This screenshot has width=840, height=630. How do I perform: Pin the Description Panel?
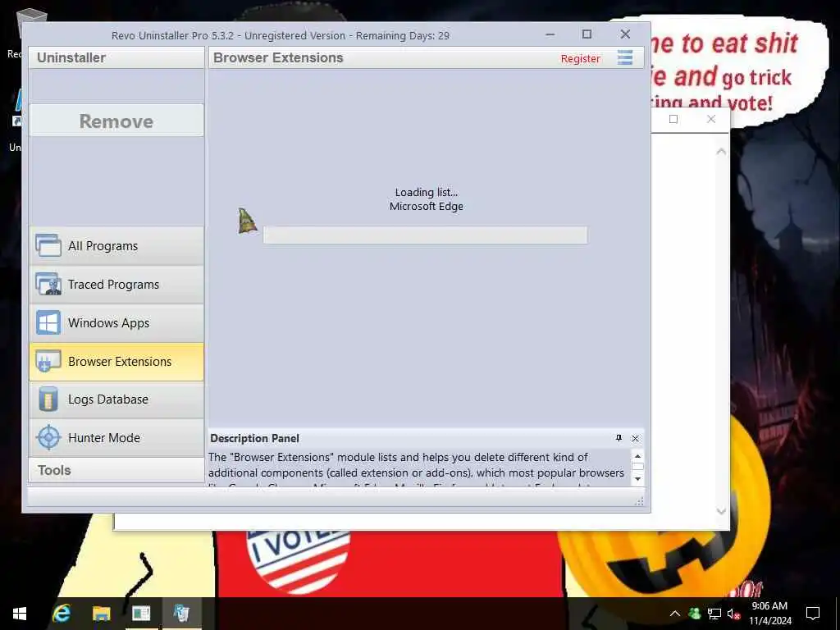click(x=619, y=438)
